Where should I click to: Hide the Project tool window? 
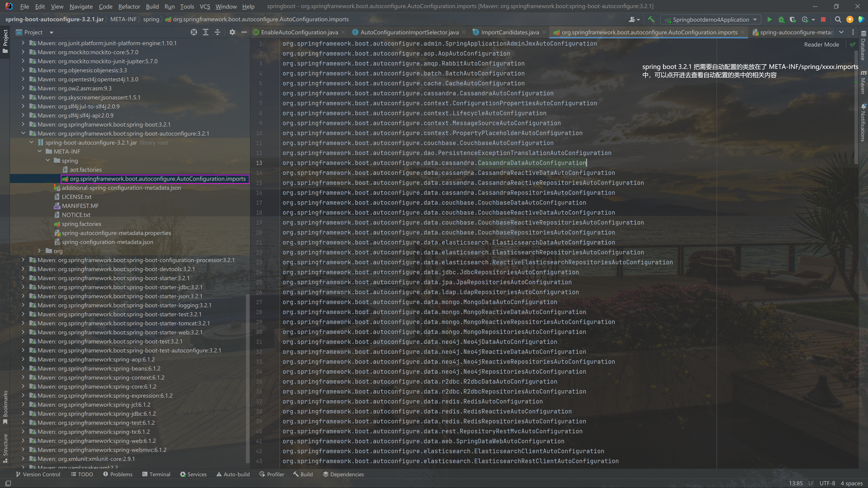pyautogui.click(x=244, y=32)
